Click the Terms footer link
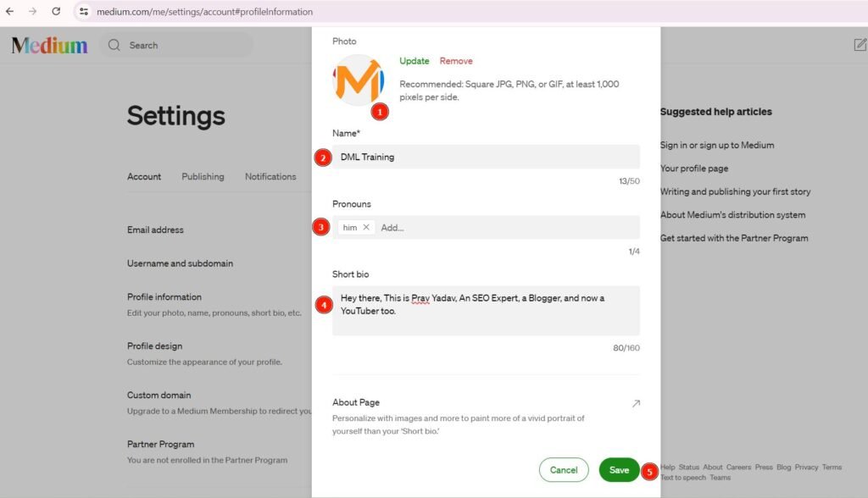868x498 pixels. 832,467
